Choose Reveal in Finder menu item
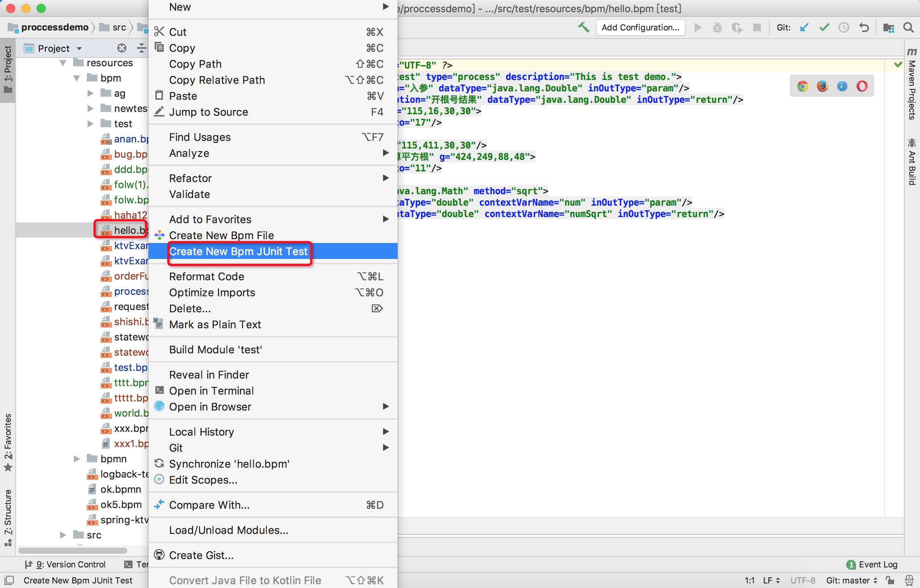Screen dimensions: 920x588 point(209,375)
